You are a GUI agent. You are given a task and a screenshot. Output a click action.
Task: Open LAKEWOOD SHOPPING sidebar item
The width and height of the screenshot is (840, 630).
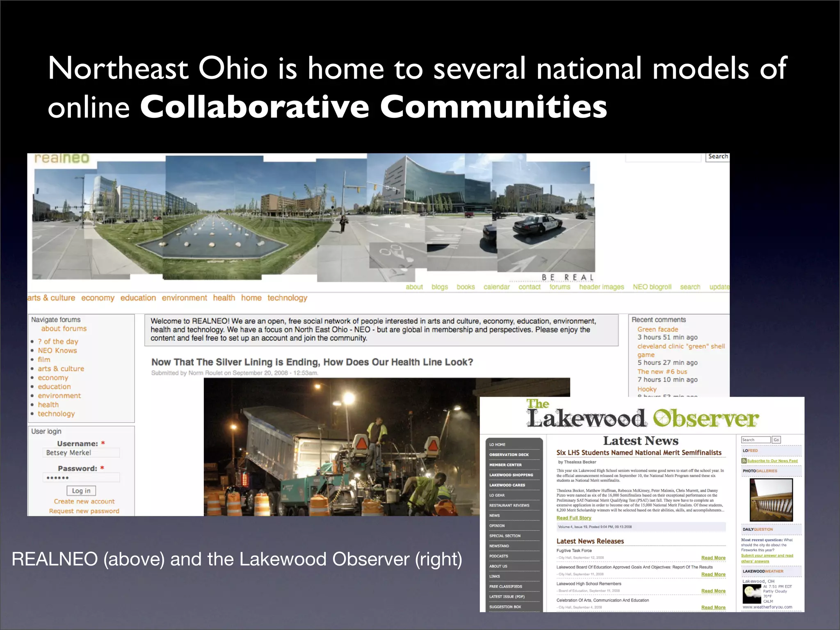point(511,475)
